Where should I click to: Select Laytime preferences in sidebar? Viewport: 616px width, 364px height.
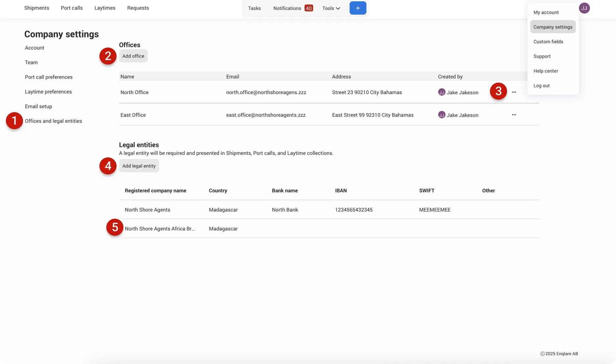click(48, 92)
